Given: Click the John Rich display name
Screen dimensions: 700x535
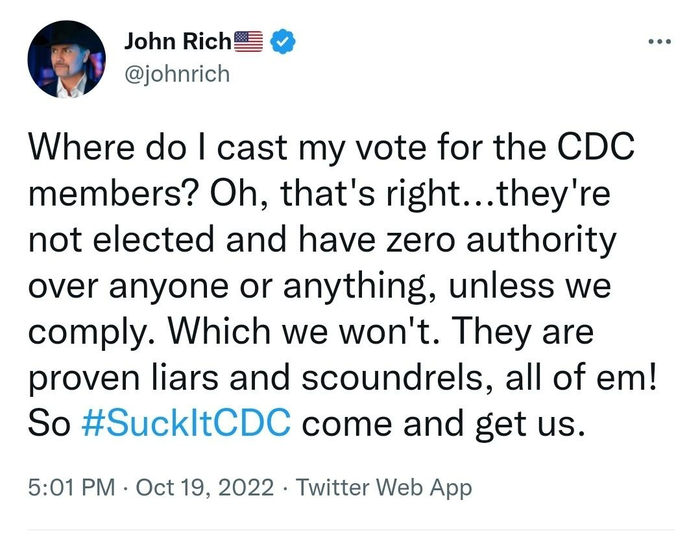Looking at the screenshot, I should 177,41.
